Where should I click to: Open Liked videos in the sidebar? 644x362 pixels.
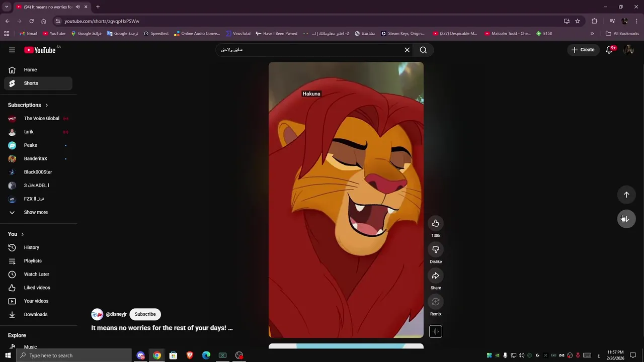[x=38, y=288]
